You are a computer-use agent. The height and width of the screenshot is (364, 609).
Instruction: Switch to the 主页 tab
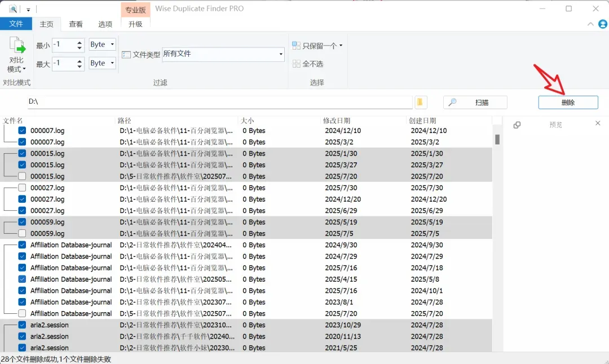tap(47, 24)
